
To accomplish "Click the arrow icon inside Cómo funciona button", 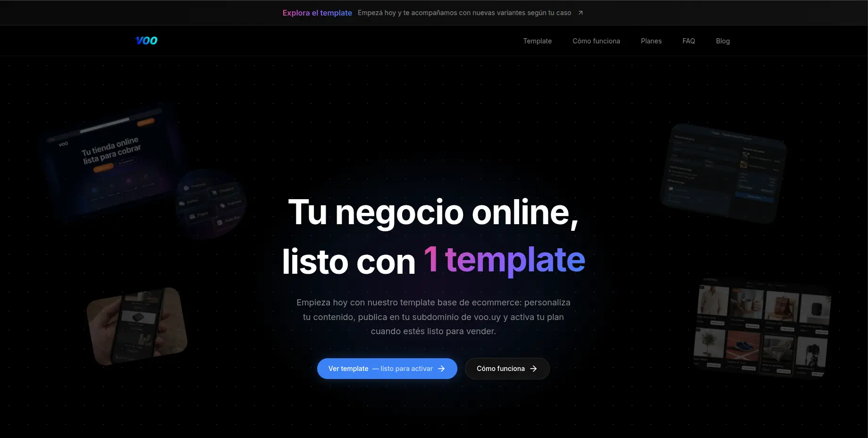I will (533, 369).
